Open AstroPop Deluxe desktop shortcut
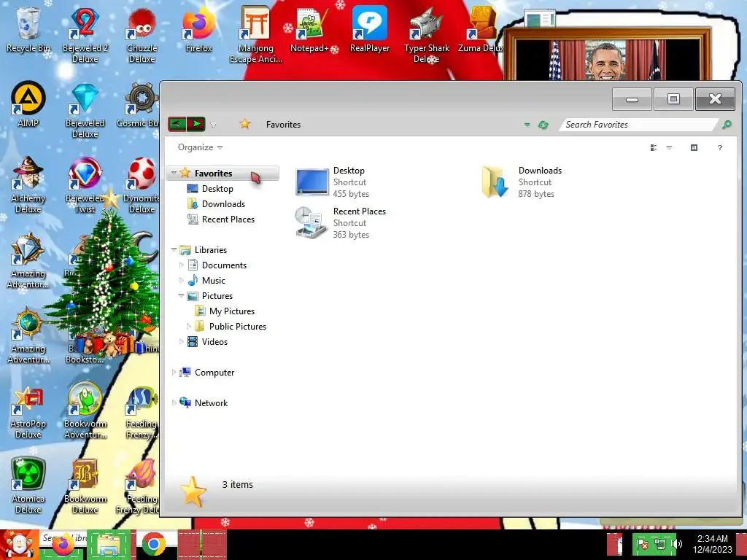747x560 pixels. pyautogui.click(x=28, y=411)
